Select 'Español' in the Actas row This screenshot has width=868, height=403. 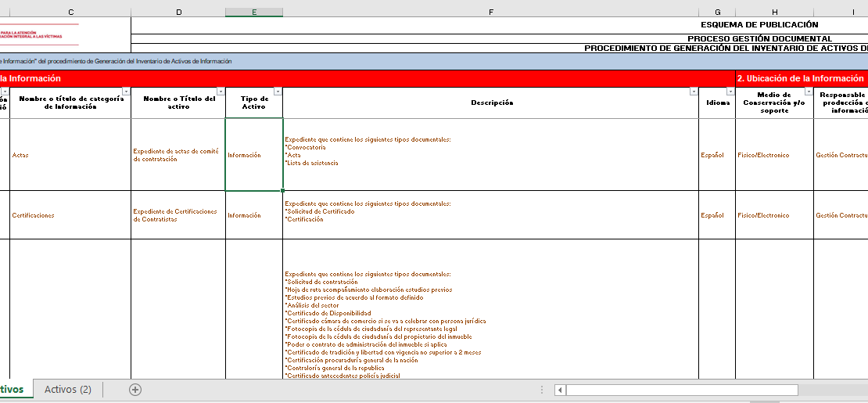point(717,155)
